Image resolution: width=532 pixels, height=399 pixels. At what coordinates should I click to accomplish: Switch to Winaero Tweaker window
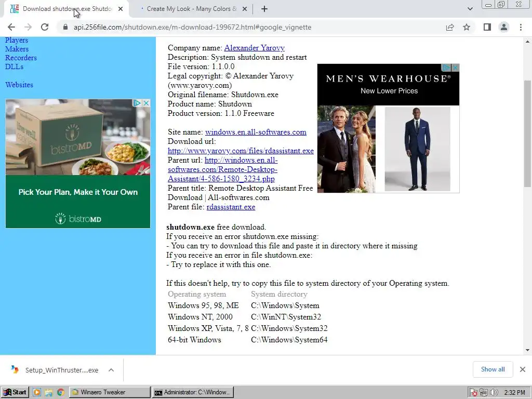[110, 392]
